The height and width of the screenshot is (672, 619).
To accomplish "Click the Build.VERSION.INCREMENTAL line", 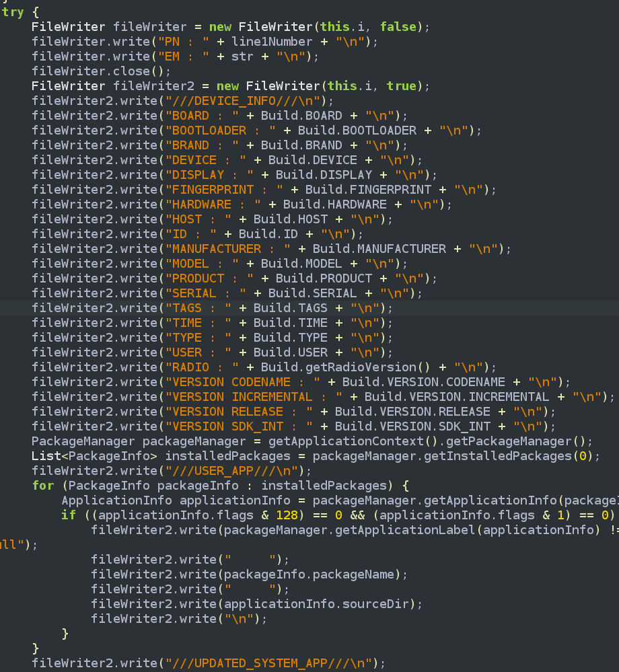I will [x=323, y=396].
